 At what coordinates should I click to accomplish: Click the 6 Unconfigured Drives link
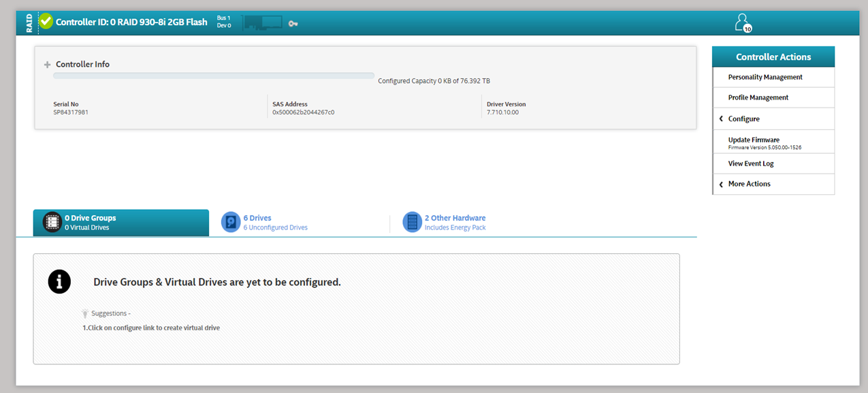[275, 227]
